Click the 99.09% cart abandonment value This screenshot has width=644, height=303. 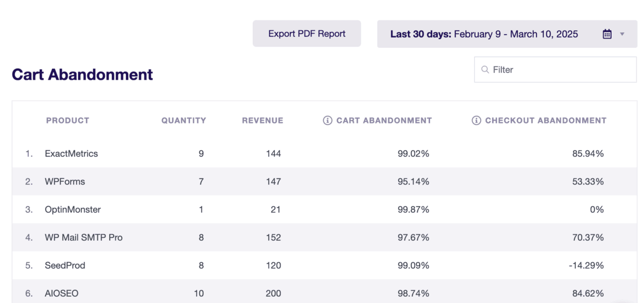[413, 265]
